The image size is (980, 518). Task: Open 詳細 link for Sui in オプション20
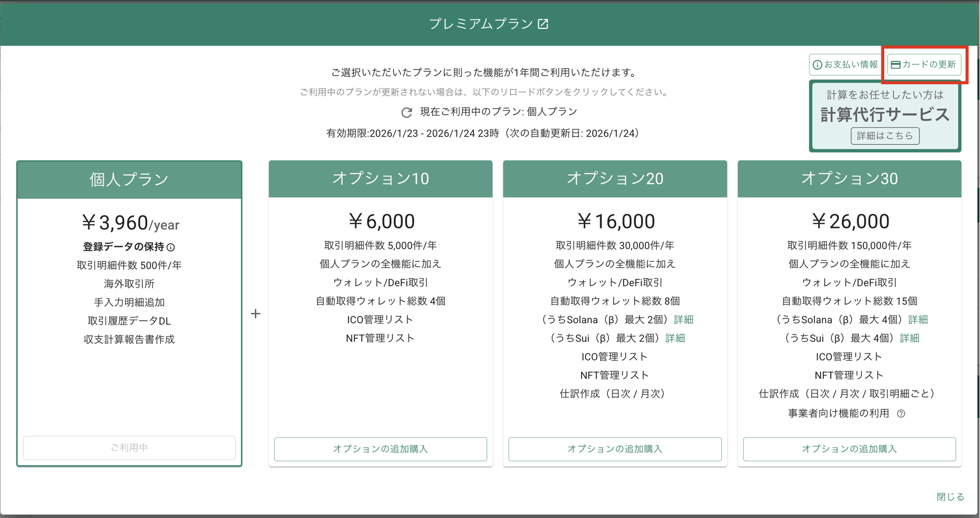675,338
